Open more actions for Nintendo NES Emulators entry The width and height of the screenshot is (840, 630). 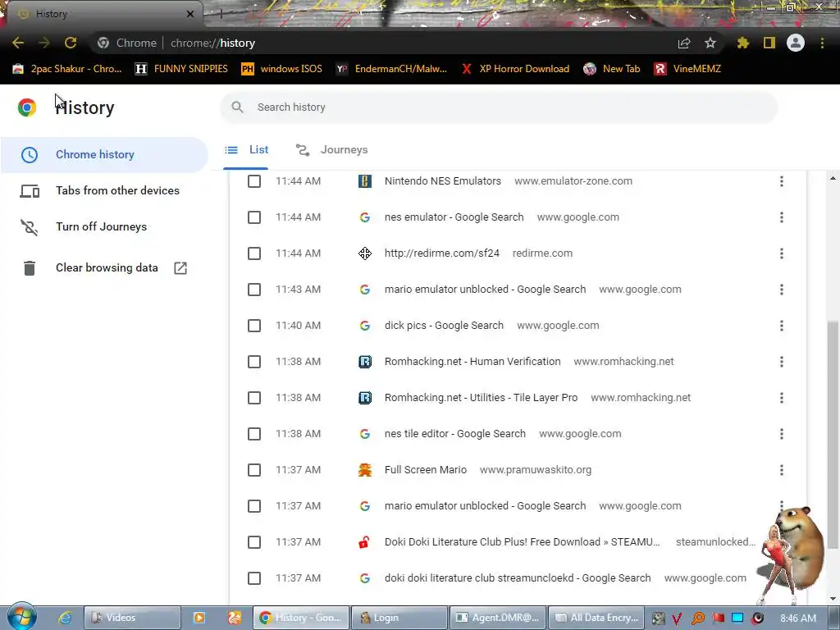tap(782, 181)
